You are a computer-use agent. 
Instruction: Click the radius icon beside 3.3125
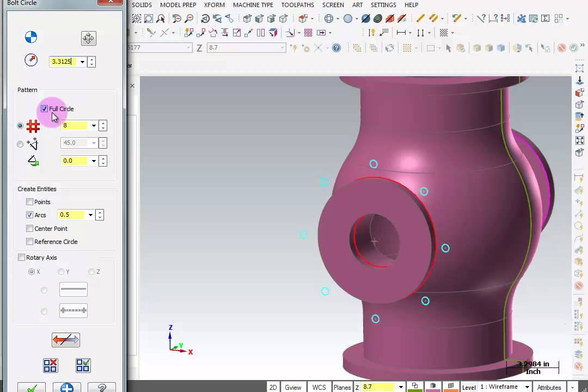click(x=31, y=60)
